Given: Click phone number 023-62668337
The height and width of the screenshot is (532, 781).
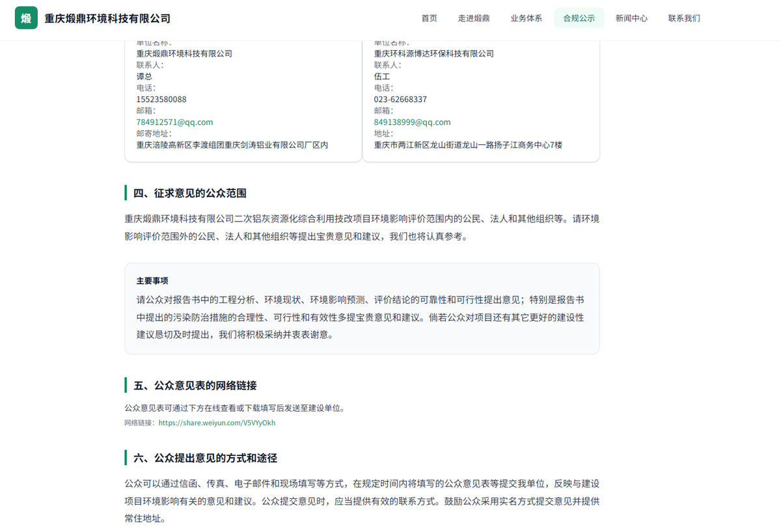Looking at the screenshot, I should (x=400, y=100).
